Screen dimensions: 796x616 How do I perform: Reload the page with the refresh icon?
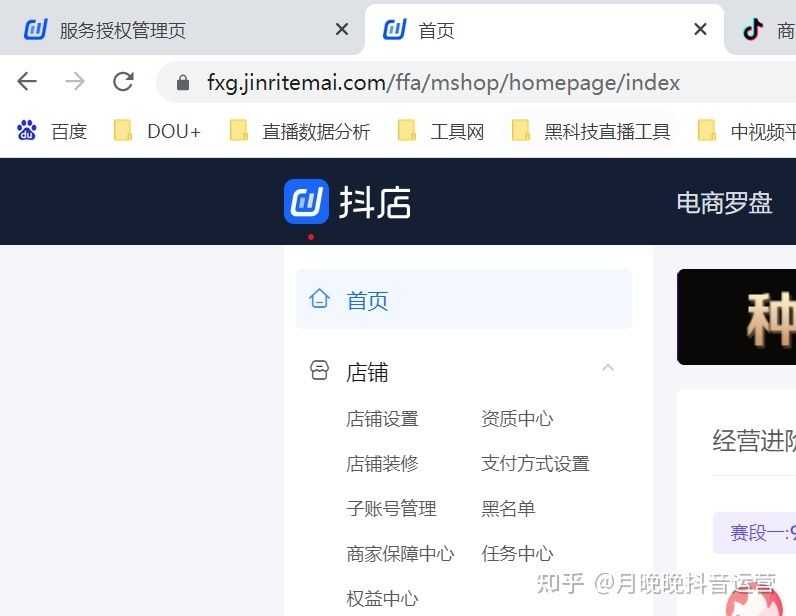[123, 81]
